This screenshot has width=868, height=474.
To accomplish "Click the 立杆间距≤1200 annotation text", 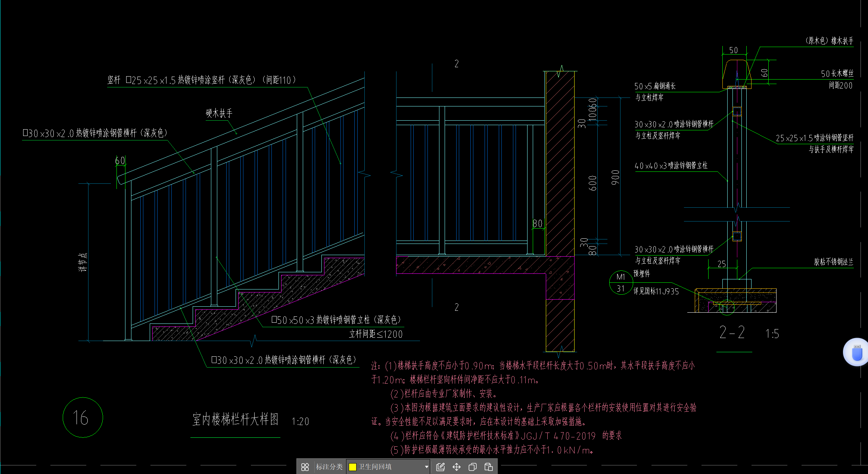I will (x=376, y=334).
